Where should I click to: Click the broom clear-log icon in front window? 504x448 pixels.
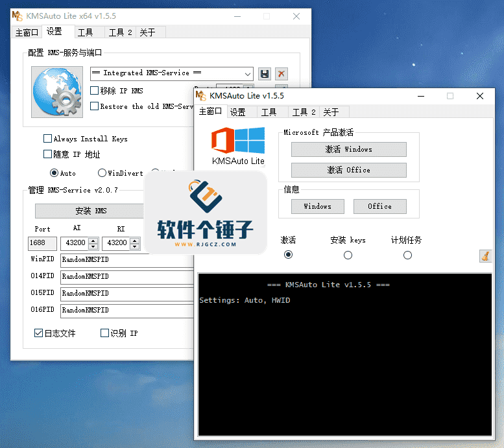pos(485,256)
